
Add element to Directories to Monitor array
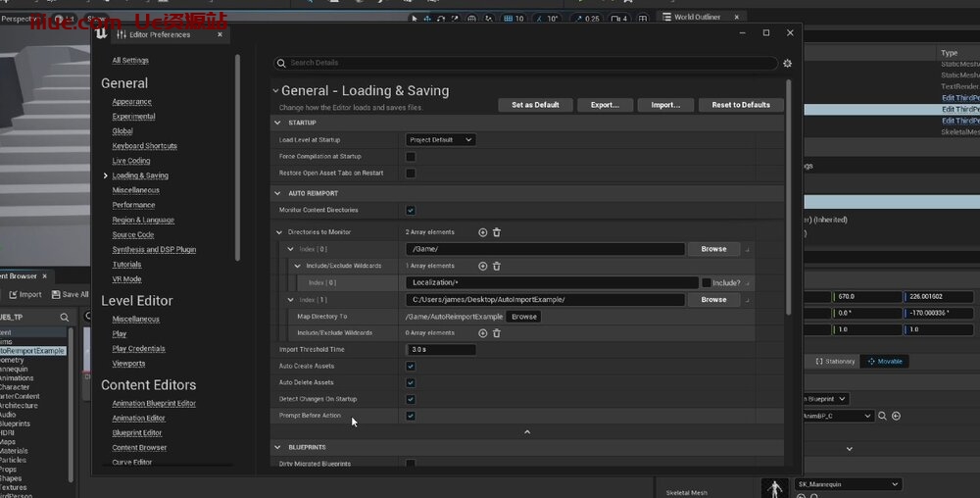pos(482,232)
